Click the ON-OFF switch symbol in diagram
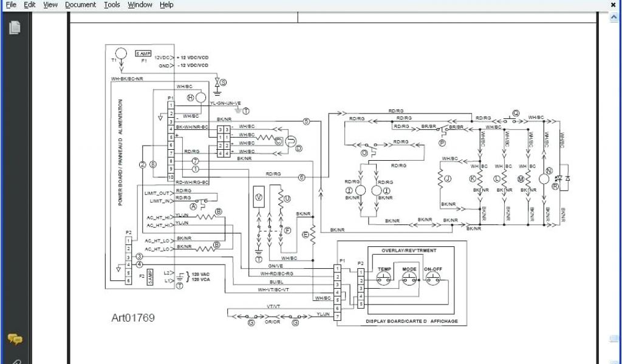Image resolution: width=622 pixels, height=364 pixels. tap(432, 278)
